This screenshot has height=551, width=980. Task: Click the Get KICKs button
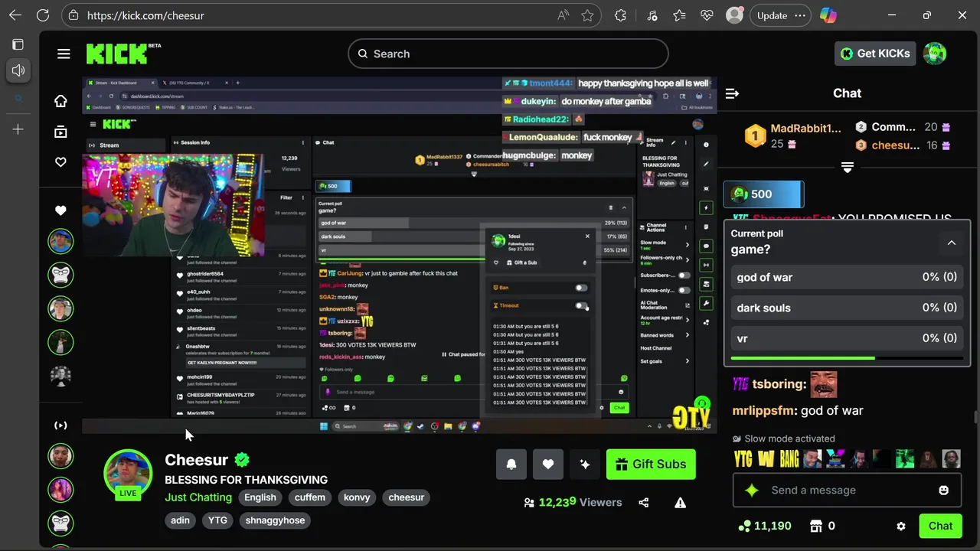[x=875, y=54]
